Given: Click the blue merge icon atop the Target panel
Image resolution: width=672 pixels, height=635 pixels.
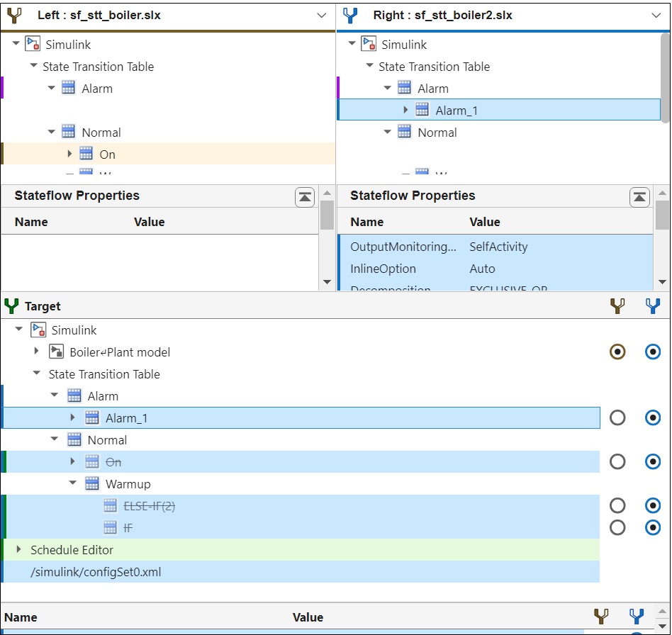Looking at the screenshot, I should click(x=653, y=305).
